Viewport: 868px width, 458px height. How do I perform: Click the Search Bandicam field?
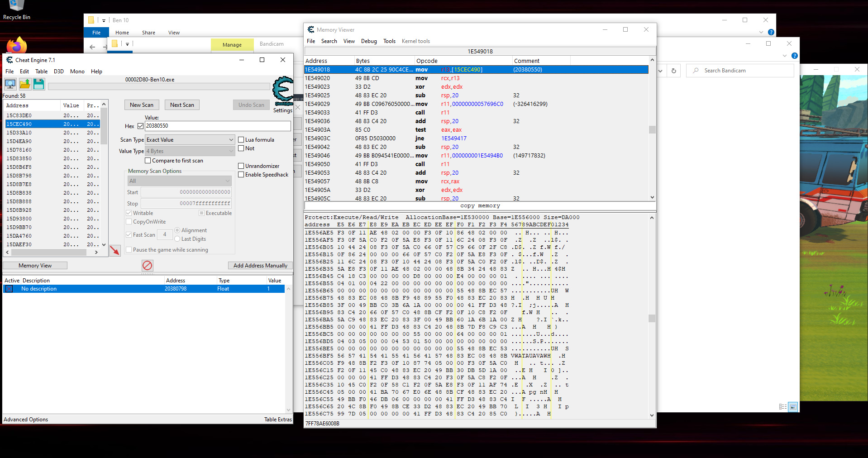pos(740,71)
